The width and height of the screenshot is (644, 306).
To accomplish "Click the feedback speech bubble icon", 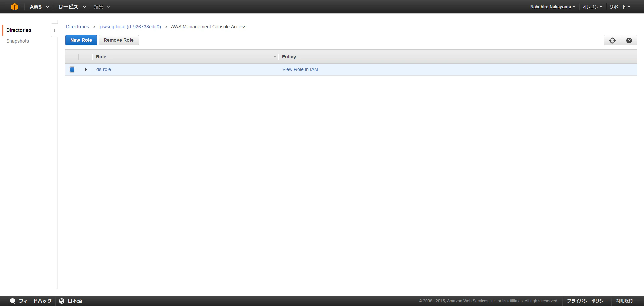I will pos(12,301).
